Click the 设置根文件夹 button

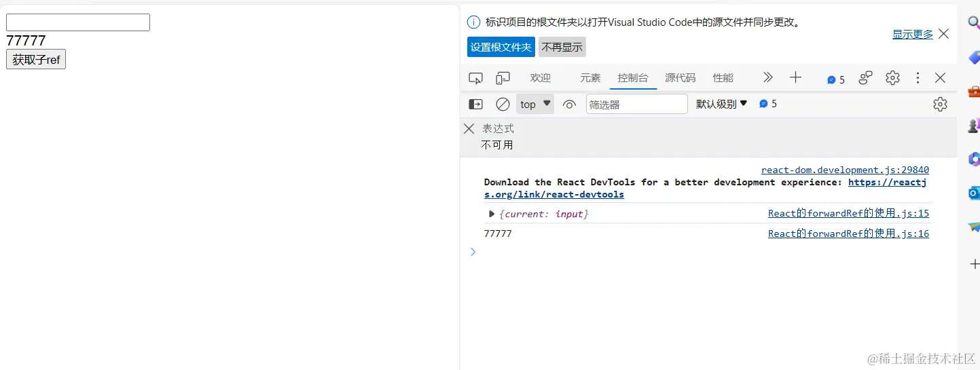coord(501,47)
